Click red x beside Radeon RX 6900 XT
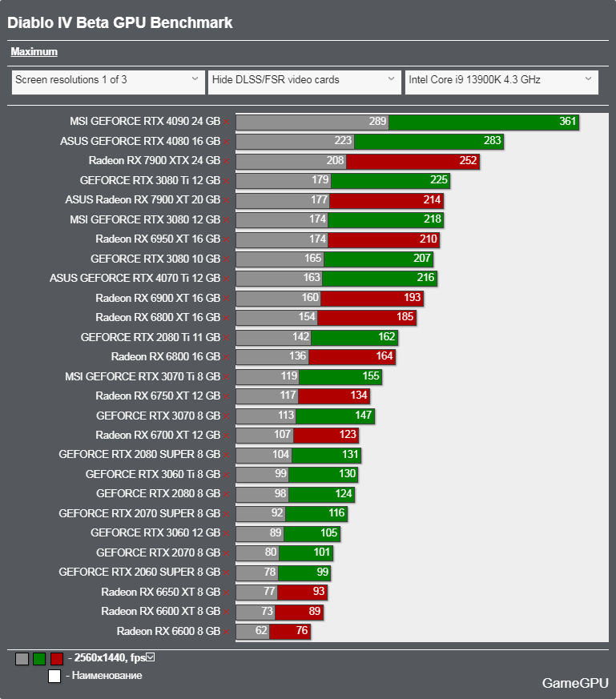This screenshot has width=616, height=699. (227, 298)
